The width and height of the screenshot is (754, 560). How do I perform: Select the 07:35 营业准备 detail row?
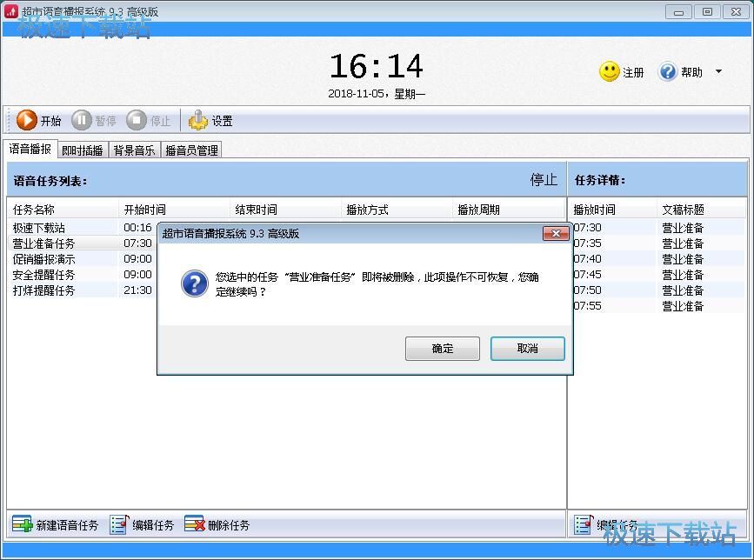click(659, 243)
